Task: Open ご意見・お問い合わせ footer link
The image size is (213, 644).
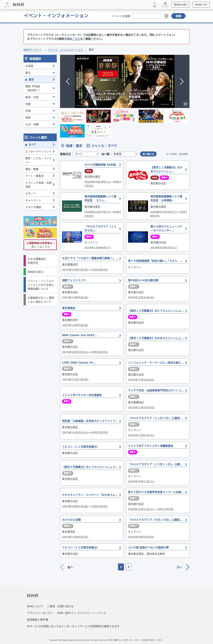Action: click(60, 606)
